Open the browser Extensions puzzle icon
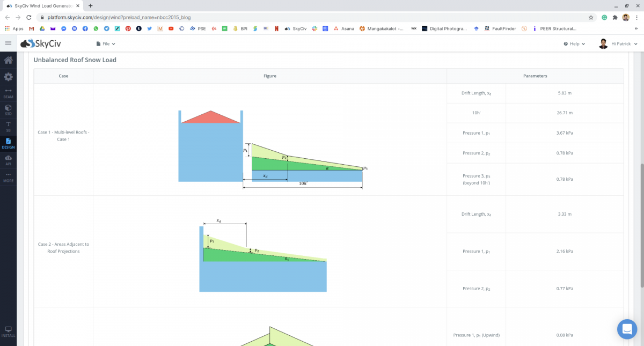Image resolution: width=644 pixels, height=346 pixels. click(615, 17)
